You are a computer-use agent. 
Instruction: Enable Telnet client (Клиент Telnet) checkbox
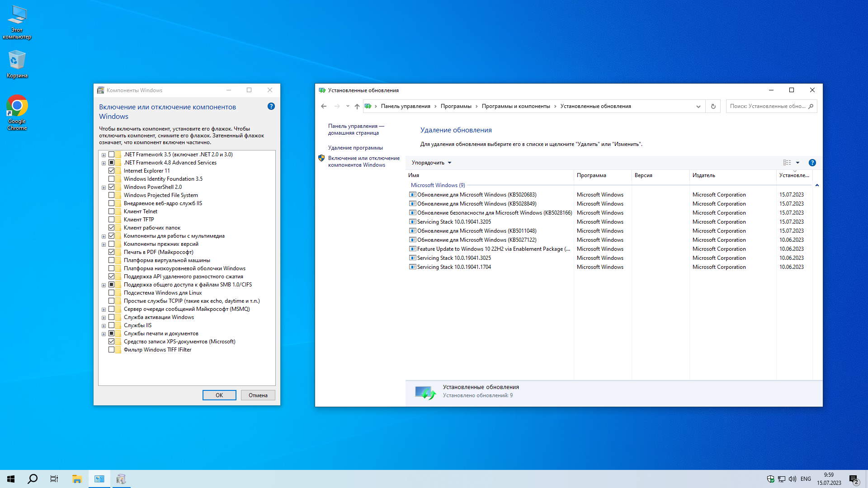(x=112, y=211)
